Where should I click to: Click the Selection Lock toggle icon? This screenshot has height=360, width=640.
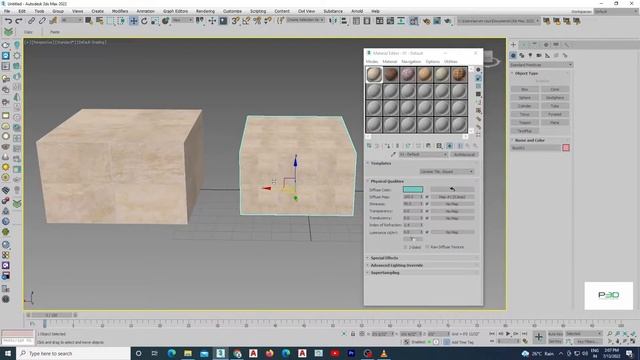353,333
